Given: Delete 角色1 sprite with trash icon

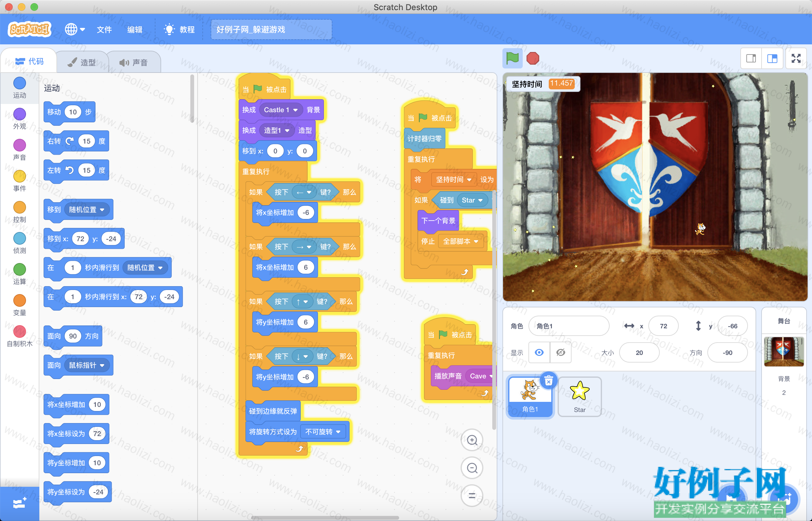Looking at the screenshot, I should point(548,381).
